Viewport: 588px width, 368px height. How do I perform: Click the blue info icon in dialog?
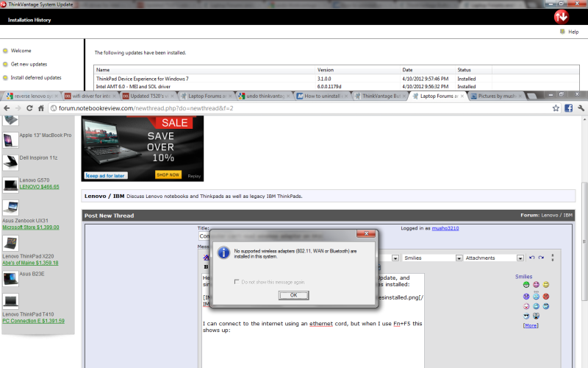tap(223, 252)
